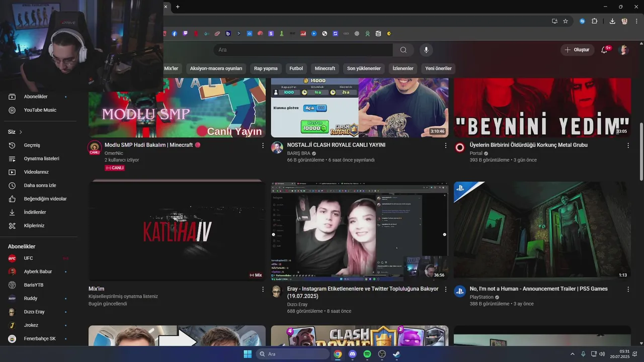Select Son yüklenenler filter chip
This screenshot has height=362, width=644.
pyautogui.click(x=364, y=68)
